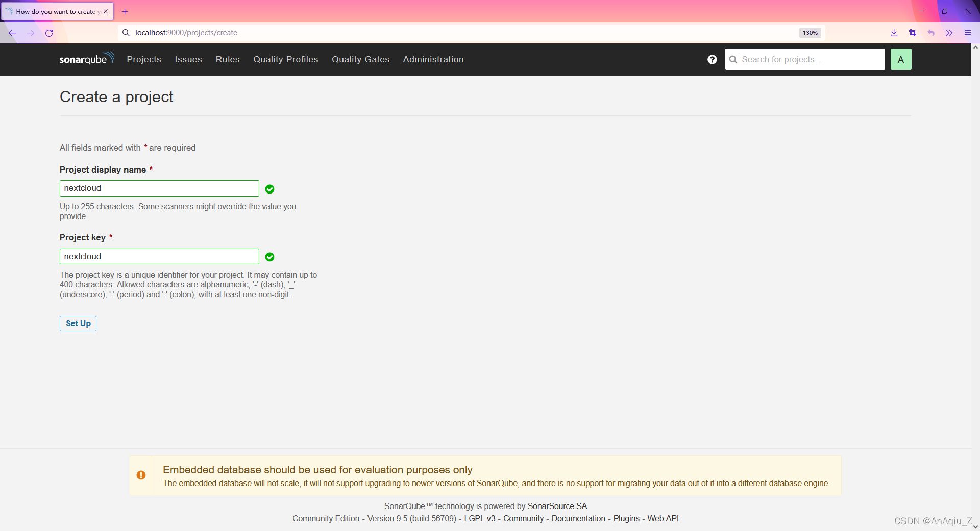This screenshot has width=980, height=531.
Task: Open Administration
Action: click(433, 59)
